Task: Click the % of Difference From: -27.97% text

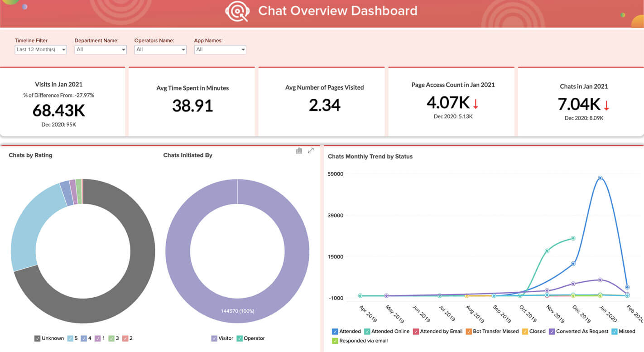Action: [x=59, y=95]
